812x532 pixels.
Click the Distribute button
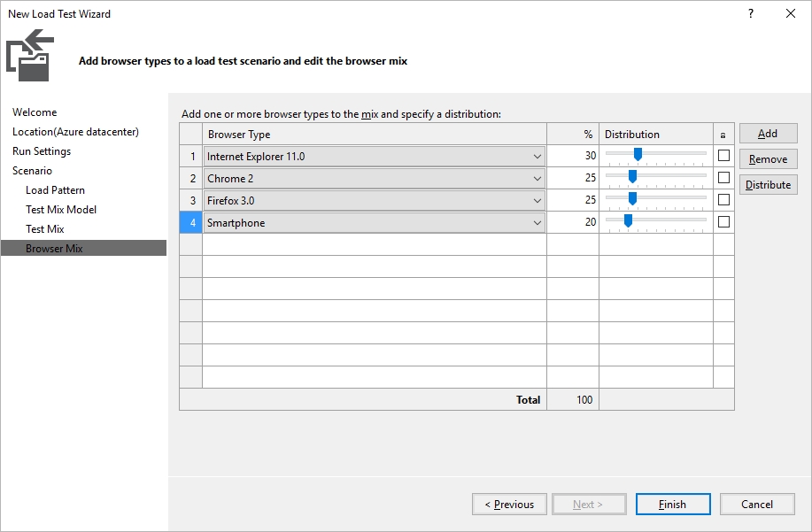click(768, 185)
